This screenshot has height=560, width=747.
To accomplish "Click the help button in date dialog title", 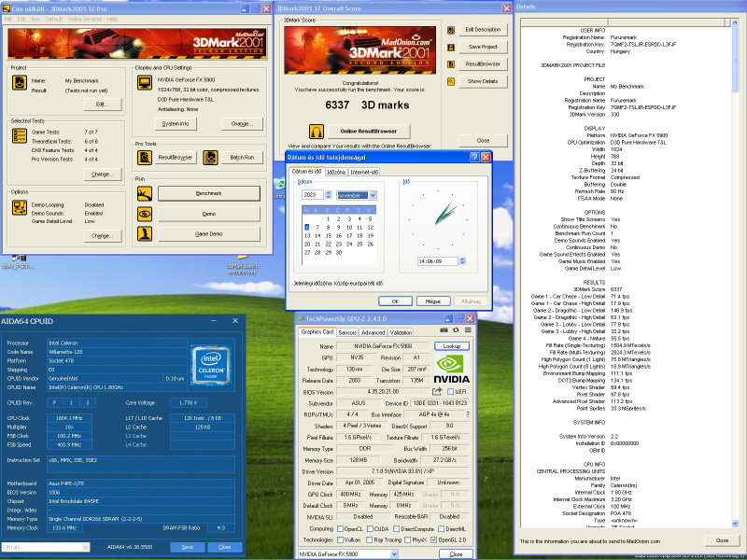I will tap(474, 157).
